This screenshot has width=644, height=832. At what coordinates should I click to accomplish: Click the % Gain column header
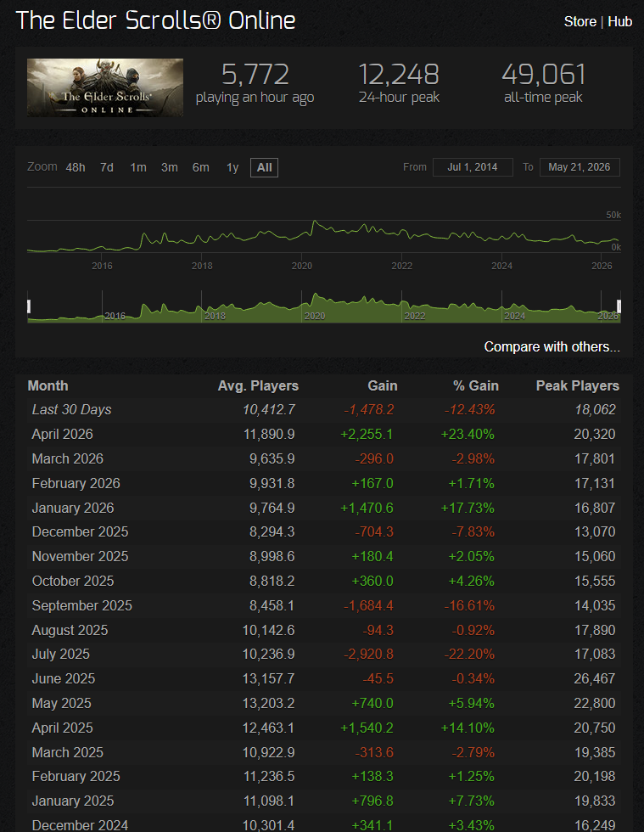pyautogui.click(x=476, y=385)
